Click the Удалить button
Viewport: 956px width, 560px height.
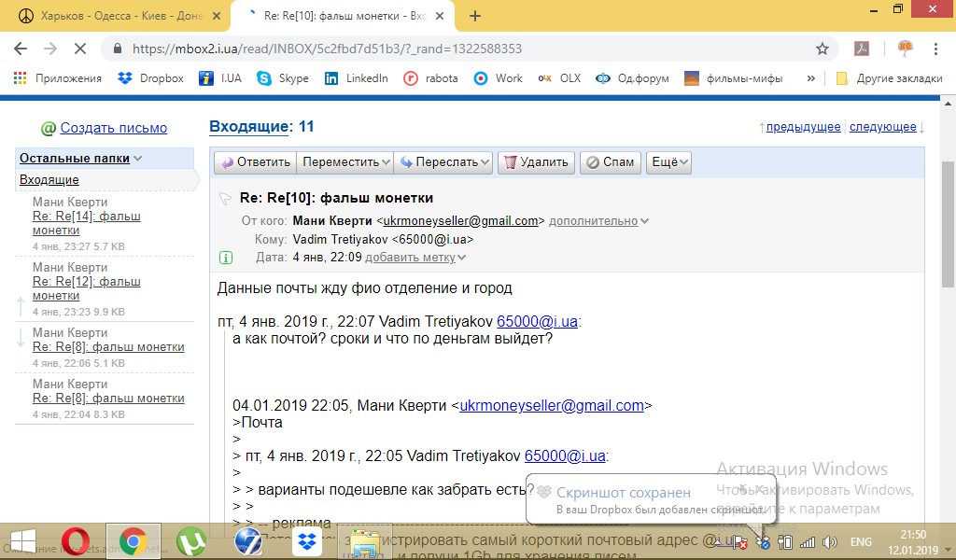tap(536, 162)
